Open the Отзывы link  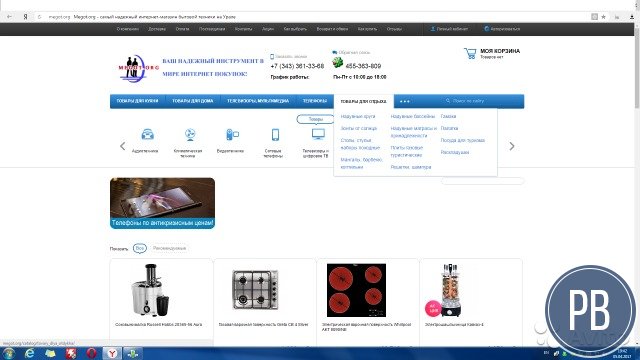394,29
